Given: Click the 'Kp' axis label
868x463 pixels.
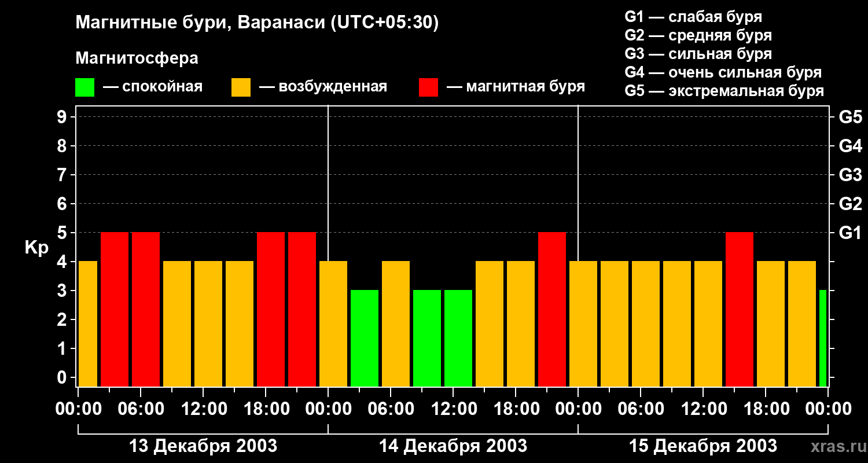Looking at the screenshot, I should tap(37, 248).
